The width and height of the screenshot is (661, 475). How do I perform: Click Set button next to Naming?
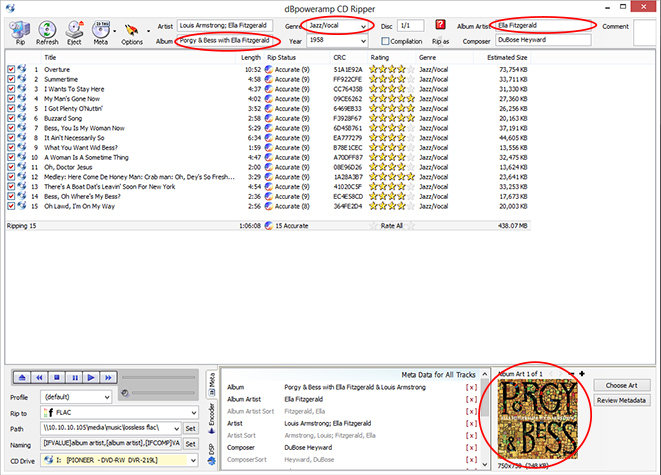pos(191,444)
